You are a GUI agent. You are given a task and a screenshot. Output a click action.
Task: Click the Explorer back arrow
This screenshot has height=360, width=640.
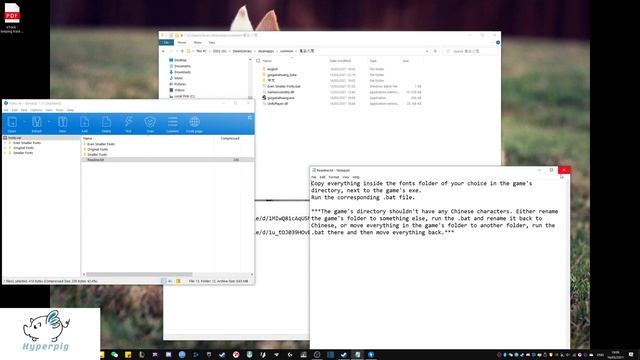tap(164, 51)
